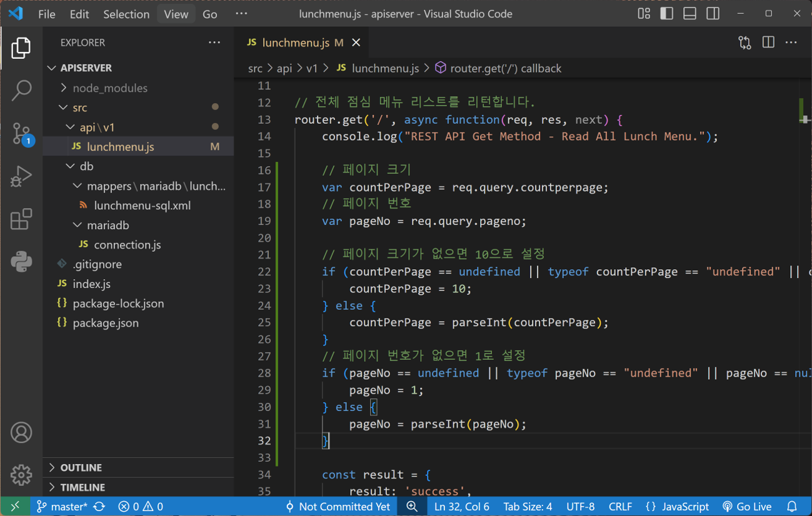Open the Edit menu
This screenshot has height=516, width=812.
(x=79, y=14)
